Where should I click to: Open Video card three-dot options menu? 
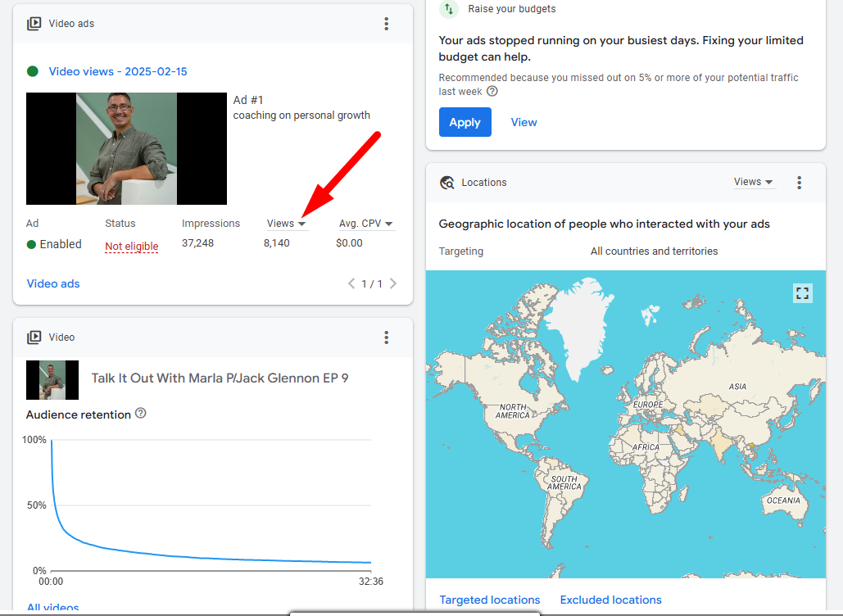coord(387,337)
